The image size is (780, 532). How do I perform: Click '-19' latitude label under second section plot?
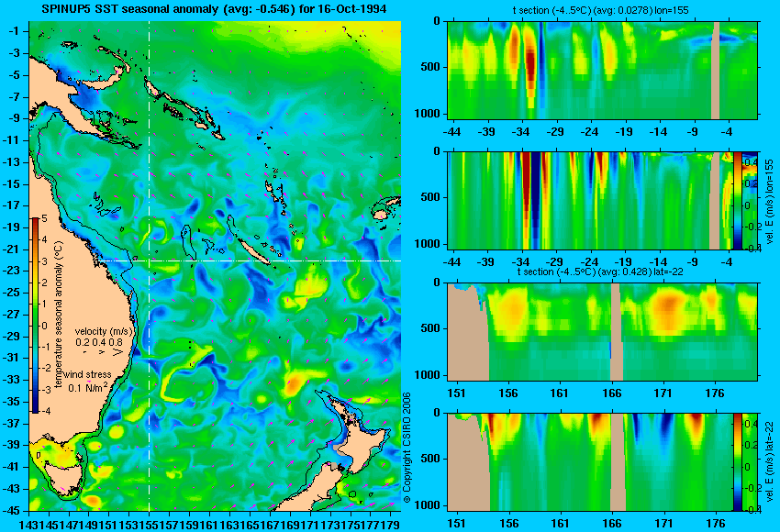point(623,262)
